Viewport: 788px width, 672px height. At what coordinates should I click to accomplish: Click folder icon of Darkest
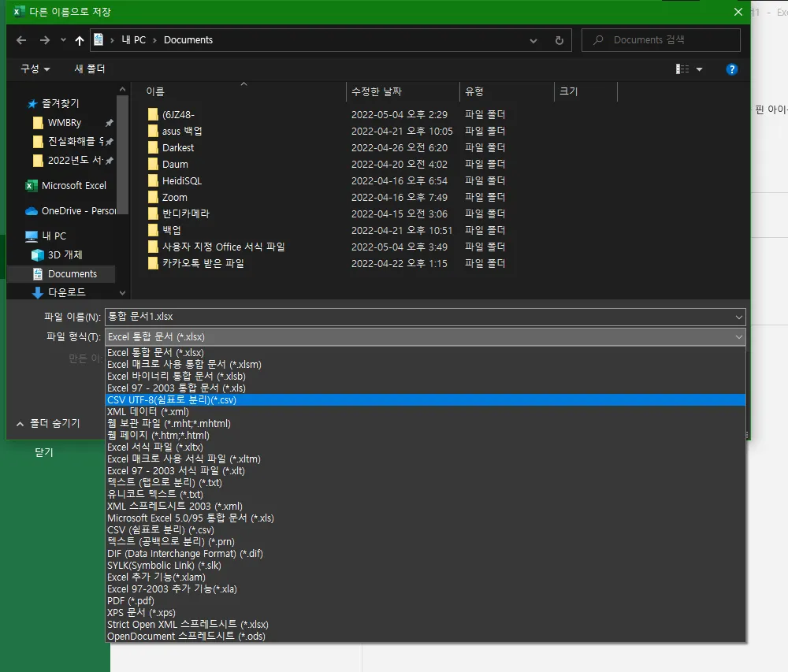pyautogui.click(x=153, y=147)
